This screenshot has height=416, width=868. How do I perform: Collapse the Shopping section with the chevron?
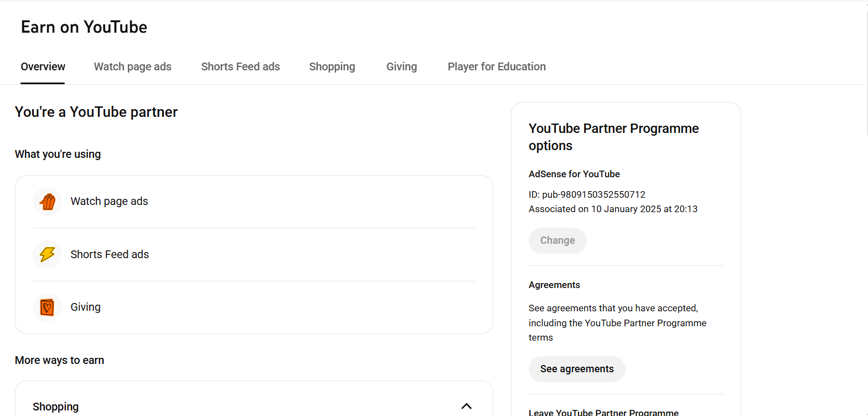[466, 406]
